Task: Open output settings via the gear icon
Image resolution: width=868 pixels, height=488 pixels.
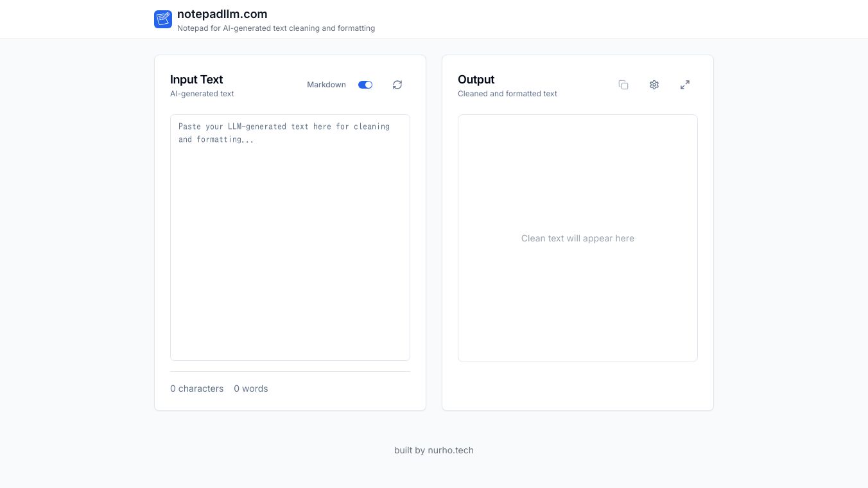Action: pos(654,85)
